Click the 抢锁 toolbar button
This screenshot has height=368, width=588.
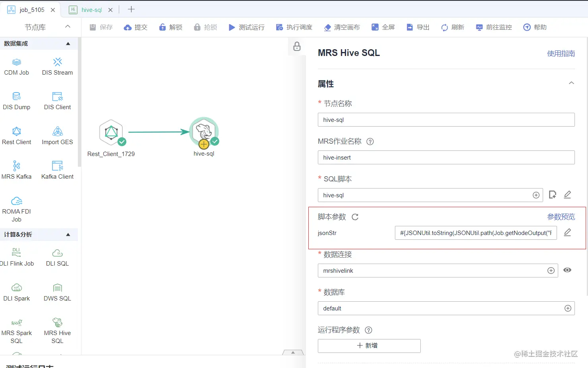(x=205, y=27)
